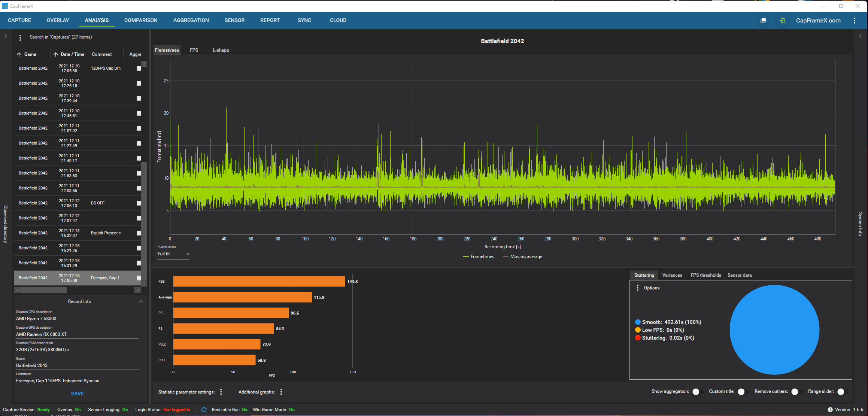Open Statistic parameter settings three-dot menu

coord(221,392)
